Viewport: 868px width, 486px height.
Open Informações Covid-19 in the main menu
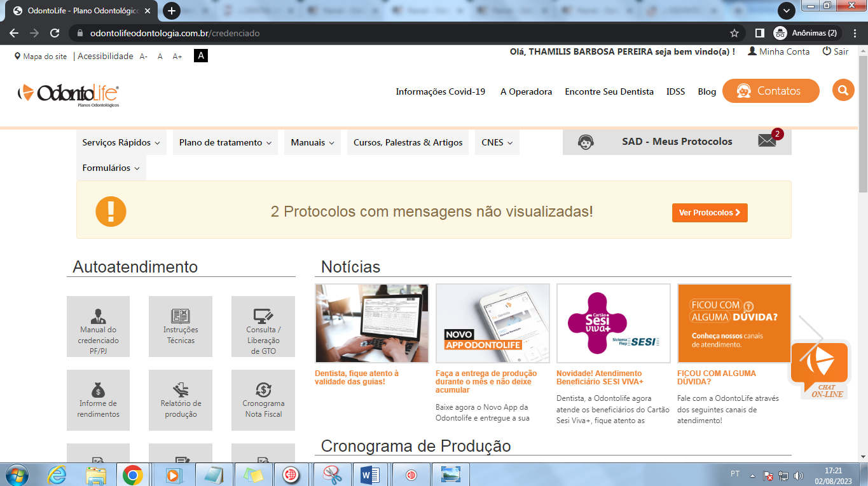point(440,91)
